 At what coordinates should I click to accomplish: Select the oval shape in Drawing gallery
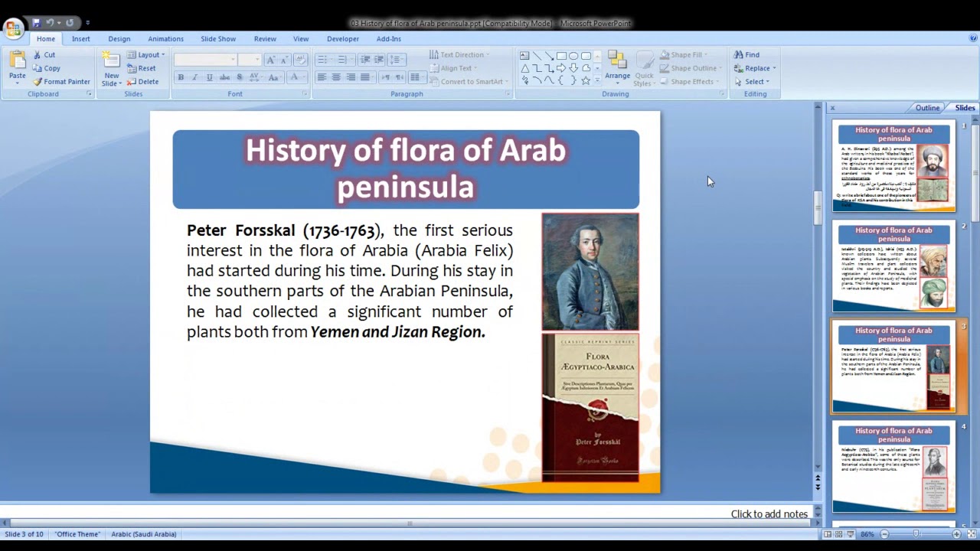[573, 56]
